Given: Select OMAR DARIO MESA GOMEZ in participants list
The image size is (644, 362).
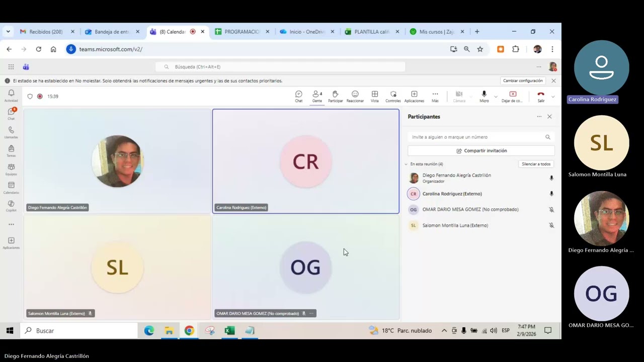Looking at the screenshot, I should click(481, 210).
